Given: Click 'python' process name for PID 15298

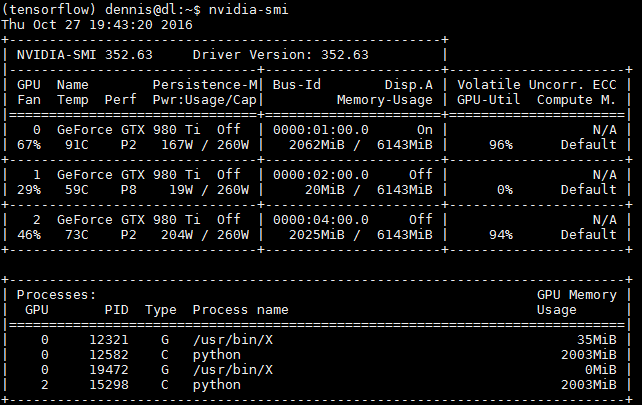Looking at the screenshot, I should pos(217,385).
